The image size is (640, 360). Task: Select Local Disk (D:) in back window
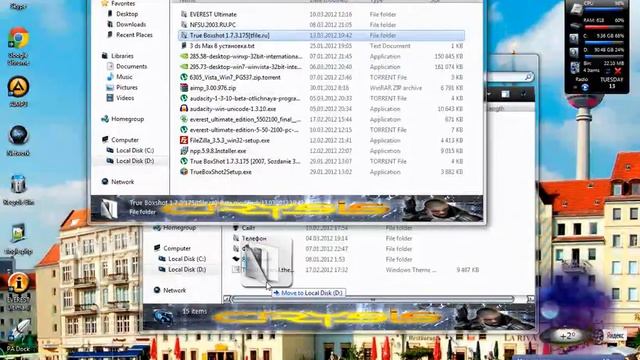point(187,269)
